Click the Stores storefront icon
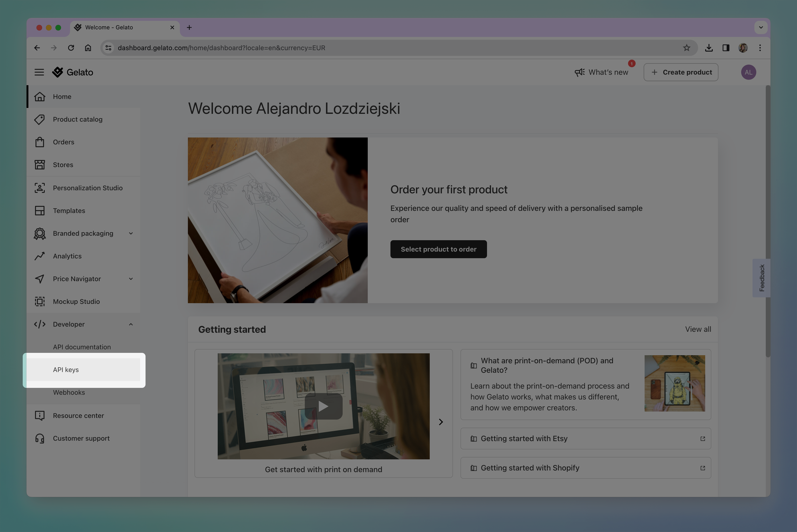 pos(40,165)
